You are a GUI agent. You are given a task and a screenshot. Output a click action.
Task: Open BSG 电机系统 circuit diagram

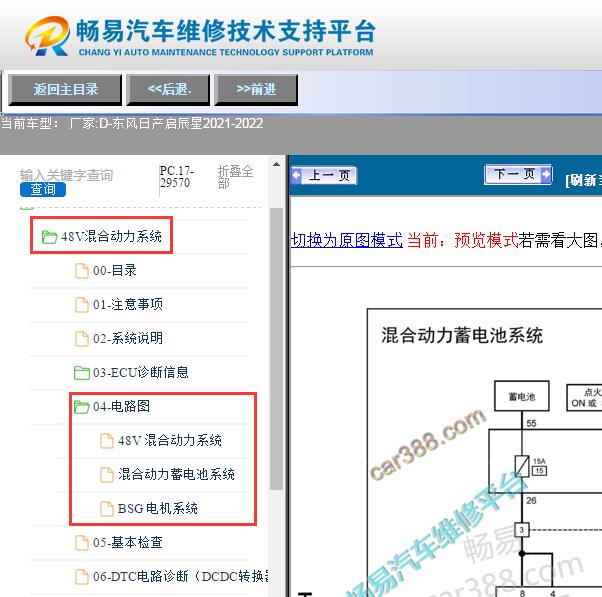(x=157, y=508)
